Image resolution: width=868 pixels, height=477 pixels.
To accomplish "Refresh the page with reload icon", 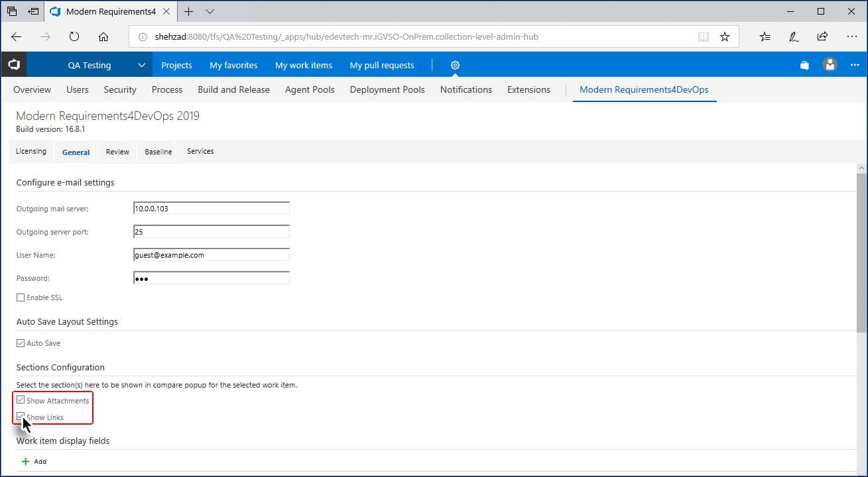I will (74, 37).
